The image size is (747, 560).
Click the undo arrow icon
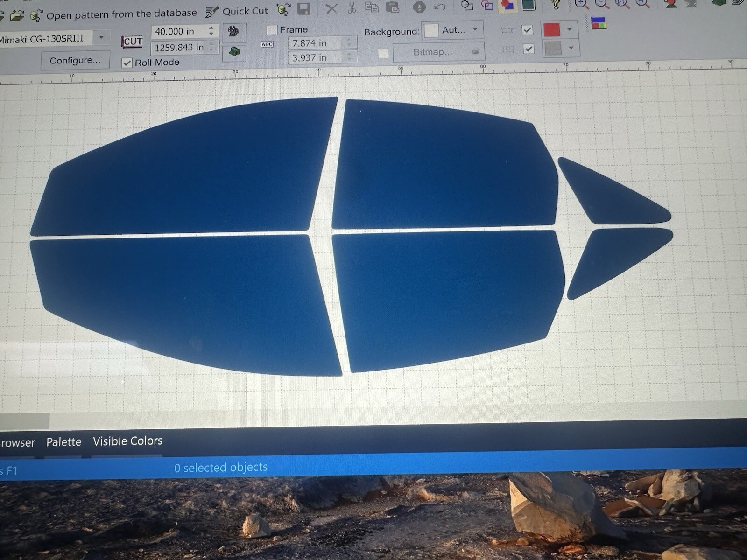tap(439, 7)
